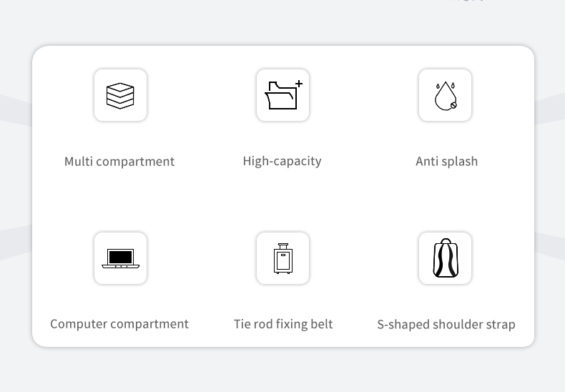Click the cropped text at the top edge
Viewport: 565px width, 392px height.
pyautogui.click(x=466, y=1)
